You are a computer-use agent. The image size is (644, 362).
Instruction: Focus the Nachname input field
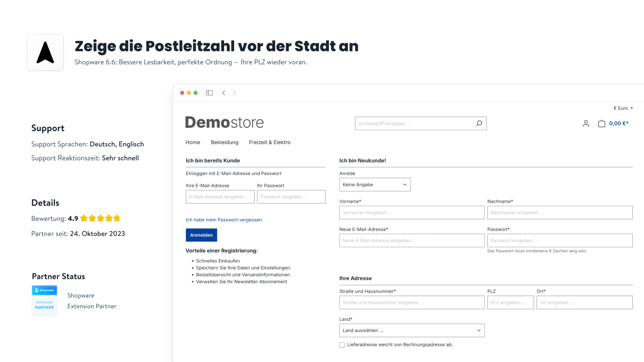[x=560, y=213]
